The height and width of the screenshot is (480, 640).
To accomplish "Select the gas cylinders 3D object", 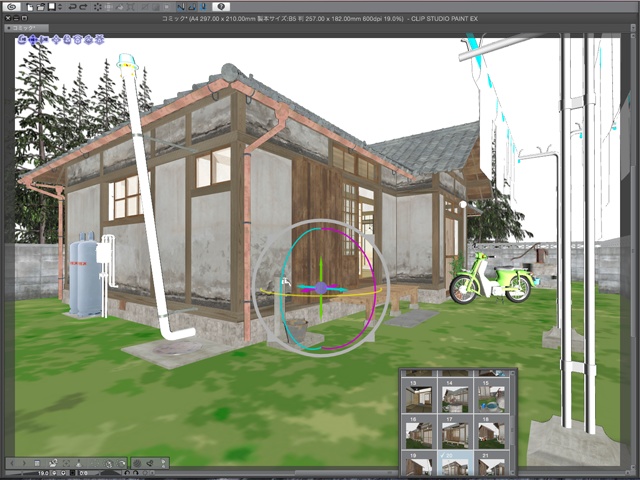I will pos(84,274).
